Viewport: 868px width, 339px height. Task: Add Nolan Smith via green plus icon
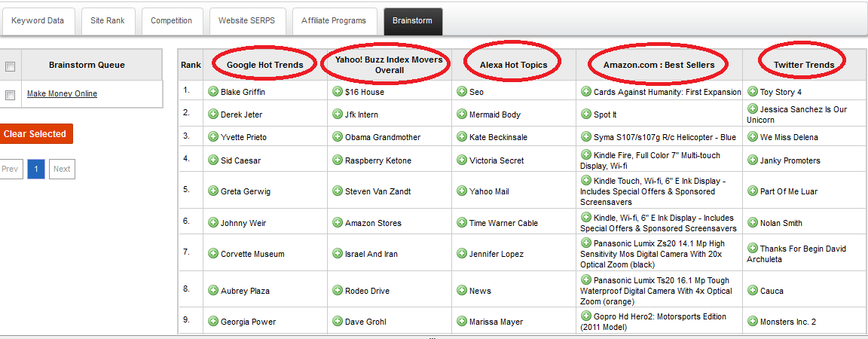752,223
